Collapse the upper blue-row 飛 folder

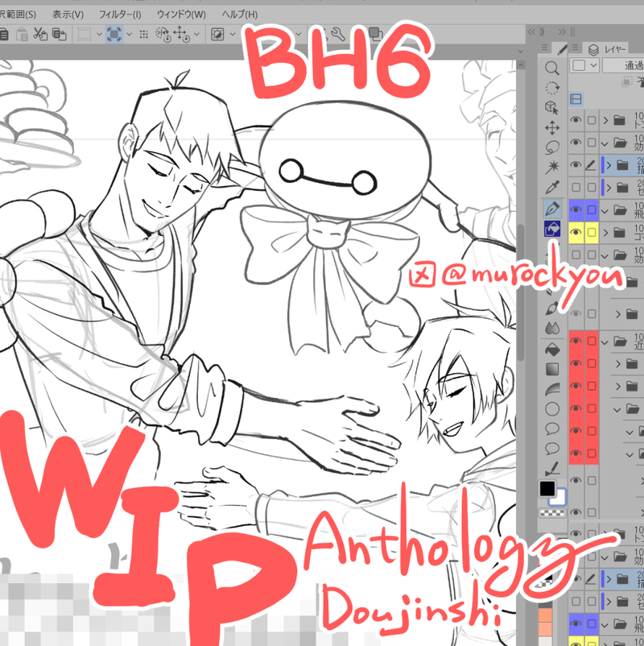(605, 211)
